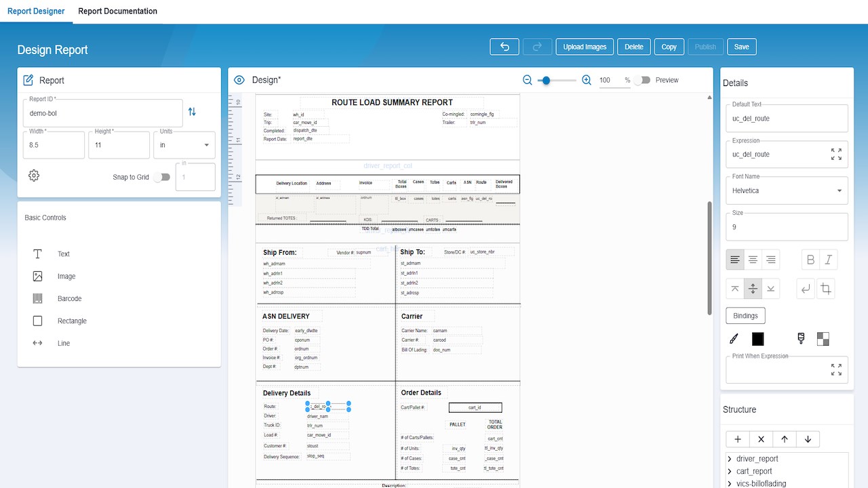Align text center
This screenshot has width=868, height=488.
[x=753, y=260]
